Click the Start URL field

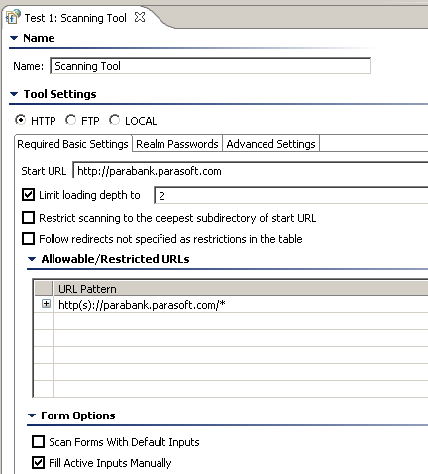(250, 171)
